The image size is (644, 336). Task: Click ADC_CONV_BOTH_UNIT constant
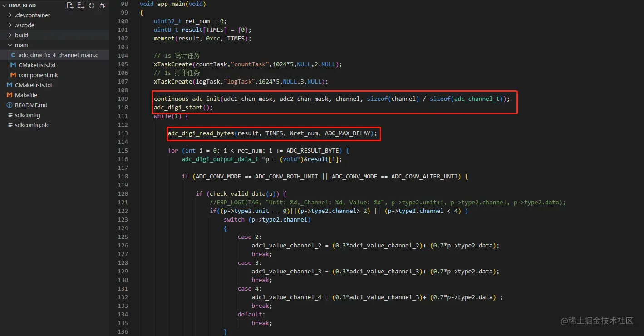pyautogui.click(x=286, y=176)
